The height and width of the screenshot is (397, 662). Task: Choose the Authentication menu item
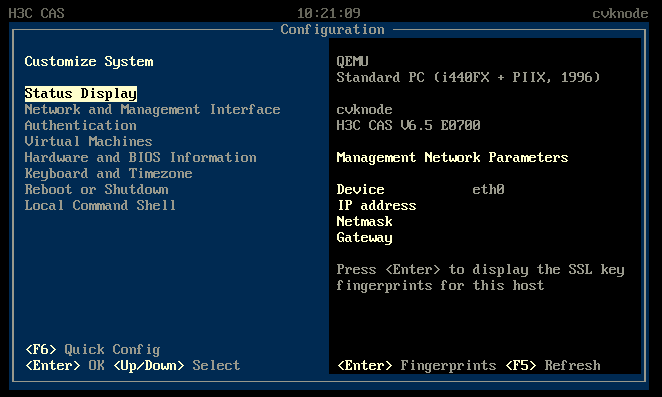tap(81, 125)
